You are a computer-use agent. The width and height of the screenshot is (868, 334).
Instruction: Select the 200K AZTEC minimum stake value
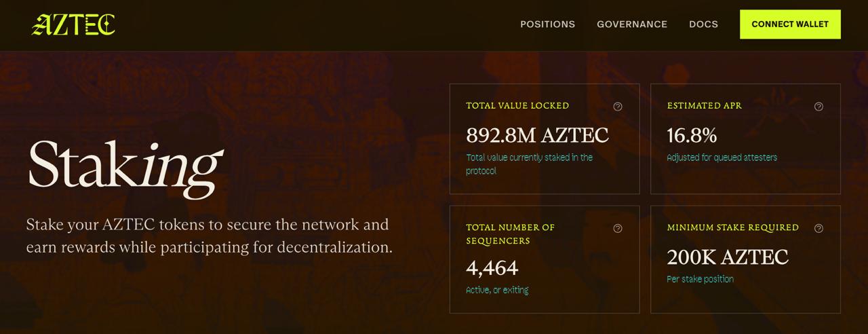click(x=728, y=257)
